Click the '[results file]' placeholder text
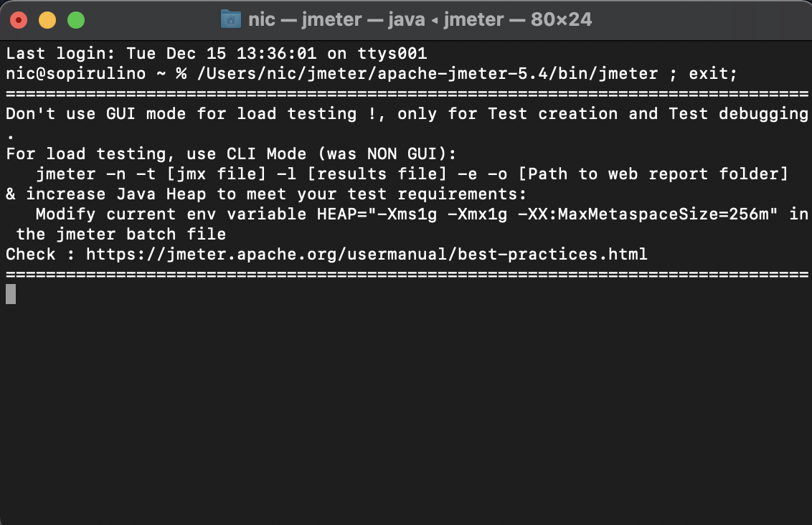Viewport: 812px width, 525px height. tap(377, 174)
